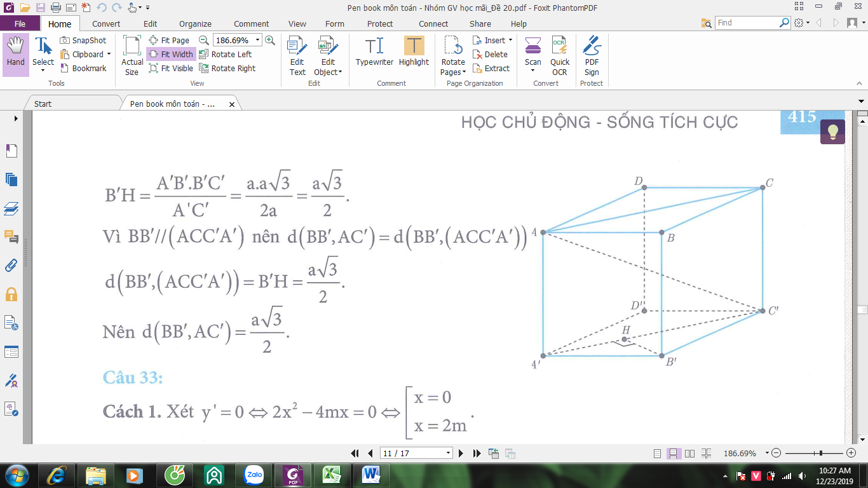The width and height of the screenshot is (868, 488).
Task: Set view to Actual Size
Action: tap(132, 56)
